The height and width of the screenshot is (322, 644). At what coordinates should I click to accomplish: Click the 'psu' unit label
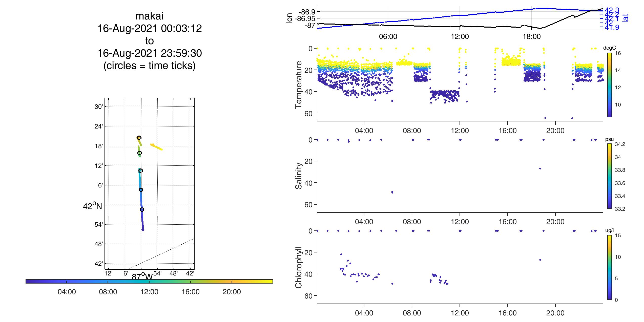609,140
